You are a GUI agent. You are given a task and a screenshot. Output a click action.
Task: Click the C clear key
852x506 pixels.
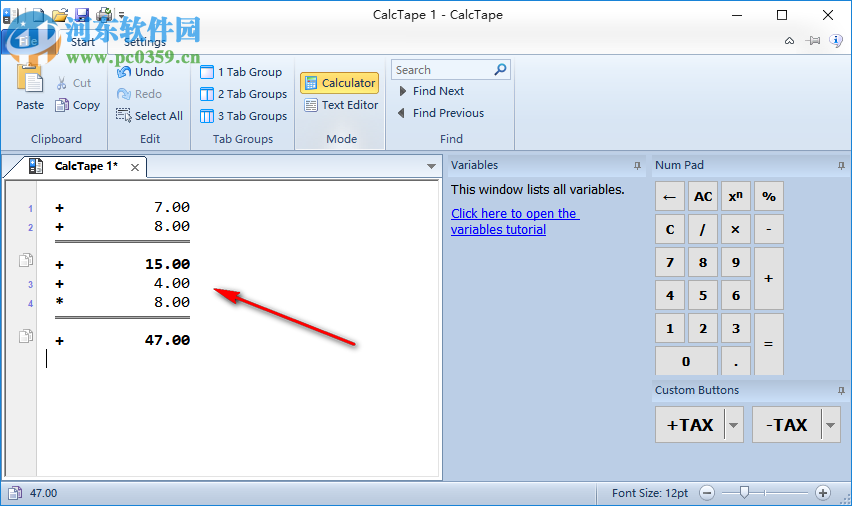pos(670,229)
